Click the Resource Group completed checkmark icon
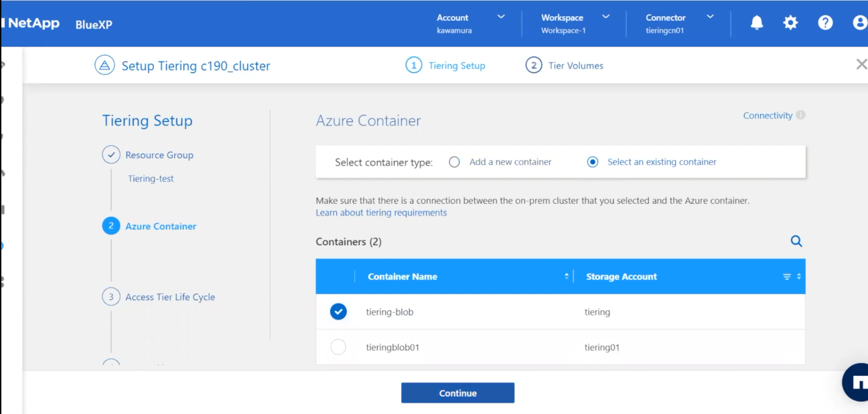868x414 pixels. (x=111, y=155)
